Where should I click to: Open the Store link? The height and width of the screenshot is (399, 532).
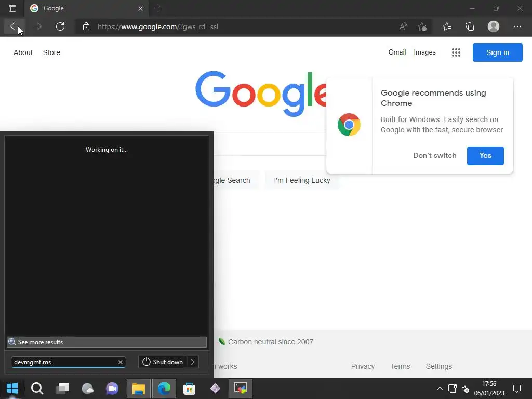coord(51,52)
